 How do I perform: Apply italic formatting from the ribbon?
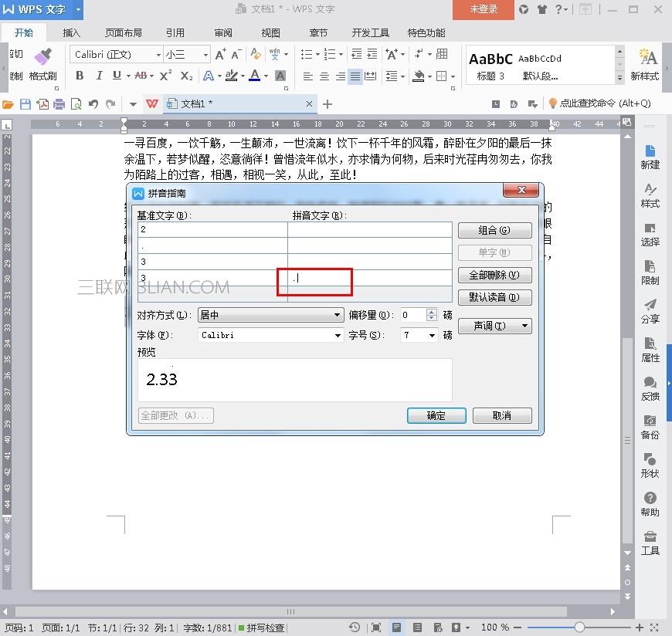[99, 76]
